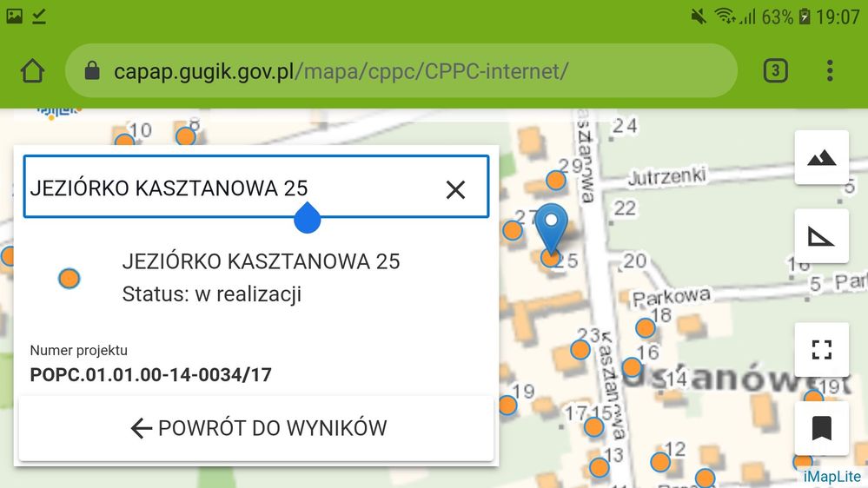
Task: Tap the muted sound status icon
Action: [x=699, y=16]
